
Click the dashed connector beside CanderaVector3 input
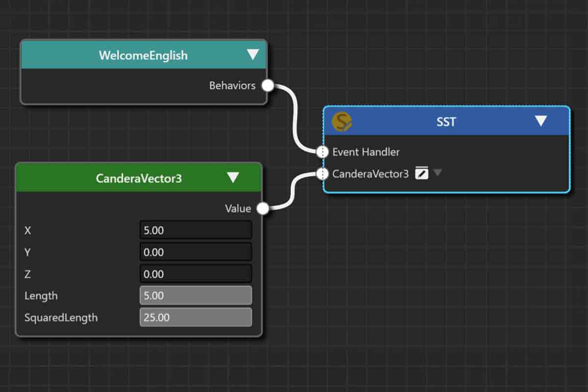click(322, 173)
